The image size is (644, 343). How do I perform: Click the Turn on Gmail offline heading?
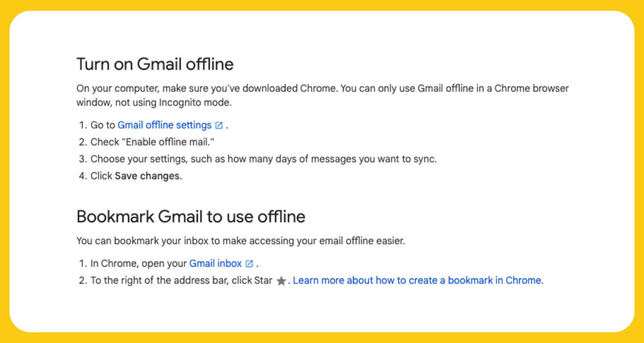155,64
